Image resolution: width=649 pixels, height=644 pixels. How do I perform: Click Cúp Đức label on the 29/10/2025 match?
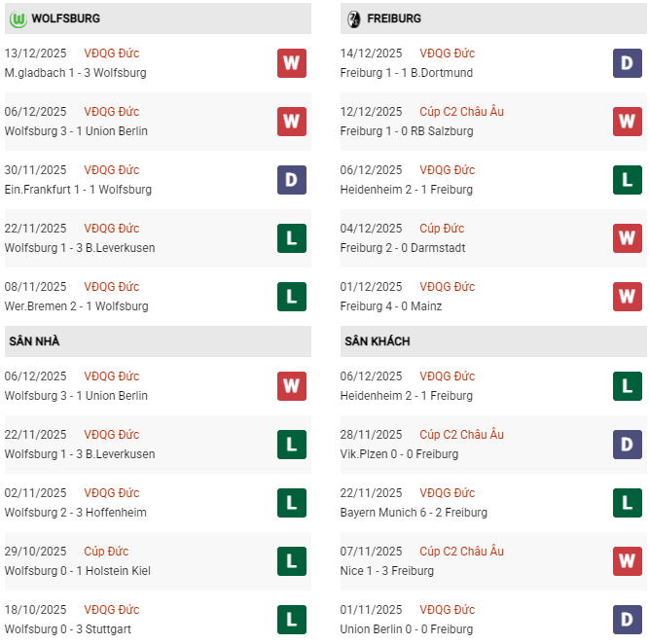[106, 552]
